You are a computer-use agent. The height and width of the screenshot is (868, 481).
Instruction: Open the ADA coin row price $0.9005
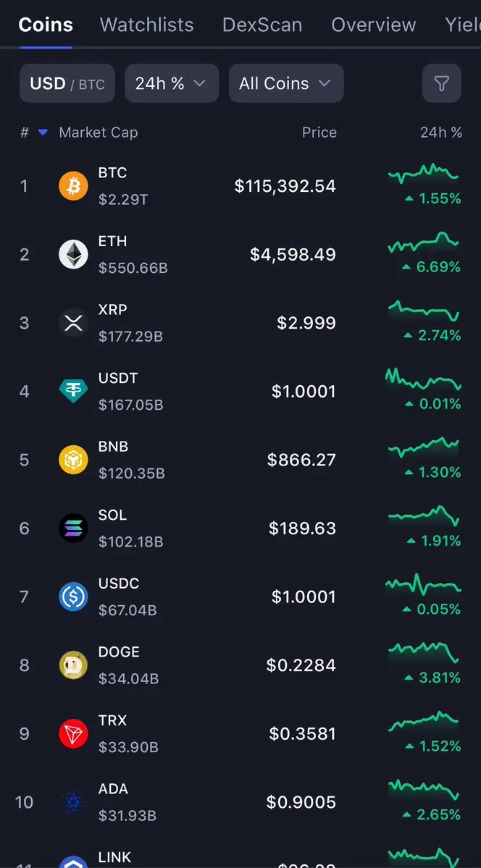coord(301,802)
